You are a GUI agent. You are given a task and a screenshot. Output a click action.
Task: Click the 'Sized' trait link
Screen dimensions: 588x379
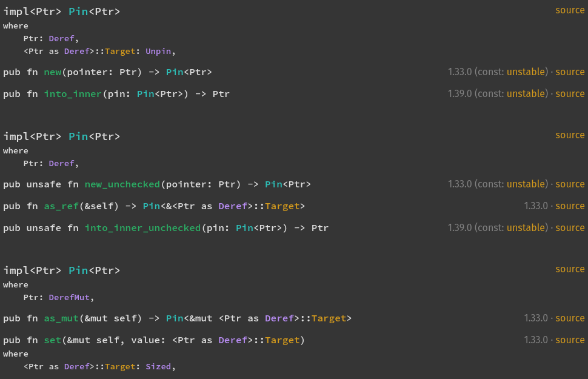pyautogui.click(x=159, y=367)
